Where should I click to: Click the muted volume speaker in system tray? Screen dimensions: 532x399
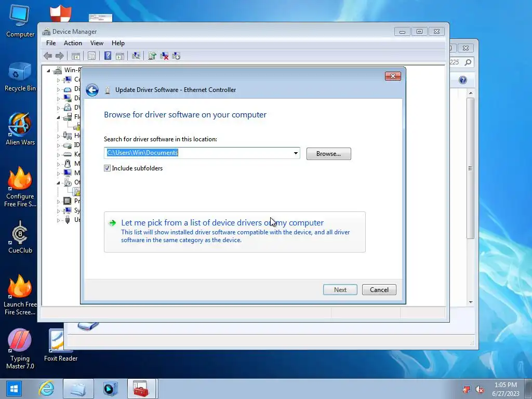tap(480, 390)
